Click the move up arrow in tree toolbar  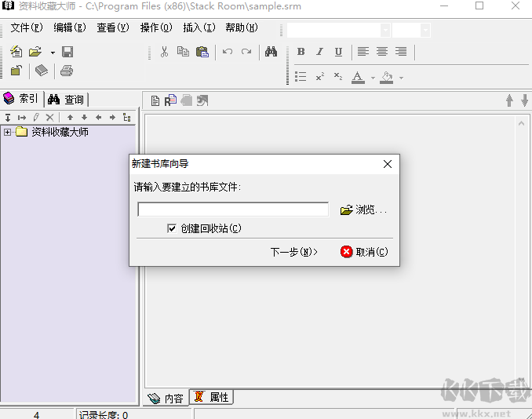click(x=71, y=118)
